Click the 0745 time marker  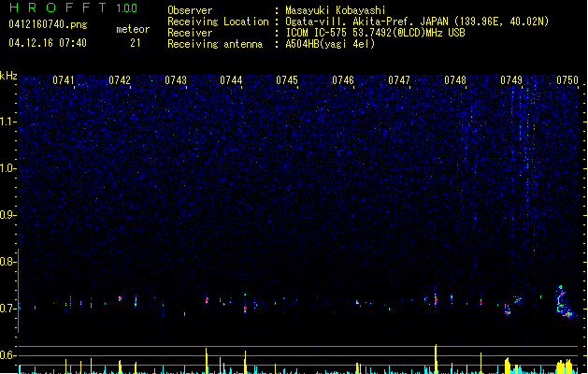[287, 80]
